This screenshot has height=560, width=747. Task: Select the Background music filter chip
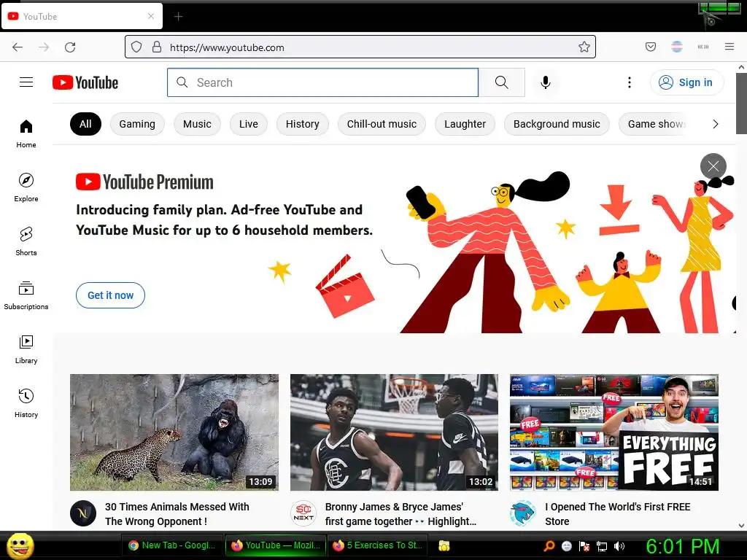[557, 124]
